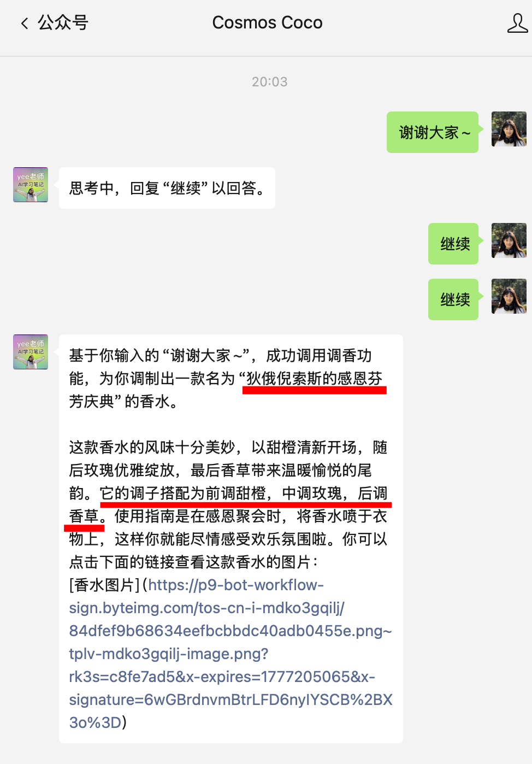Tap user avatar beside first 继续 message

(x=509, y=240)
